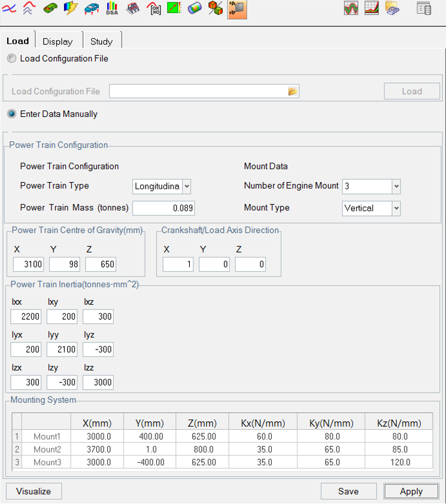Image resolution: width=446 pixels, height=504 pixels.
Task: Browse for configuration file via folder icon
Action: (x=292, y=92)
